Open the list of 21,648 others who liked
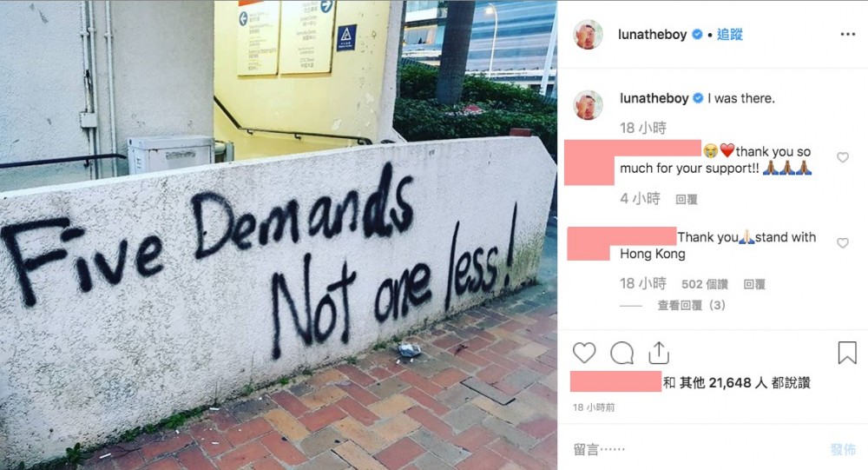 tap(737, 382)
